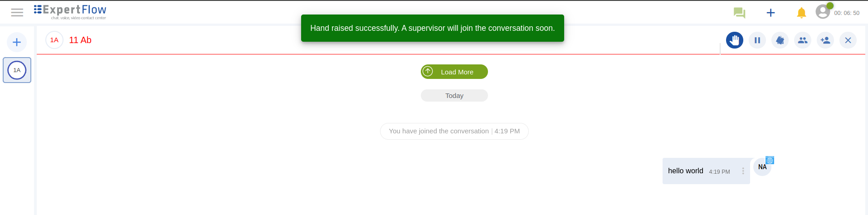
Task: Click the 11 Ab customer name
Action: point(80,40)
